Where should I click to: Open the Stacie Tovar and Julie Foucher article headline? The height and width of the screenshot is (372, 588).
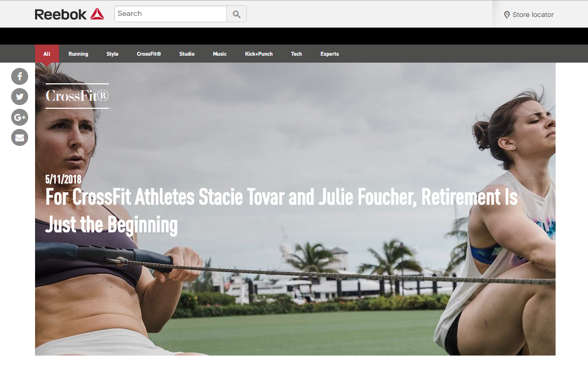coord(281,211)
